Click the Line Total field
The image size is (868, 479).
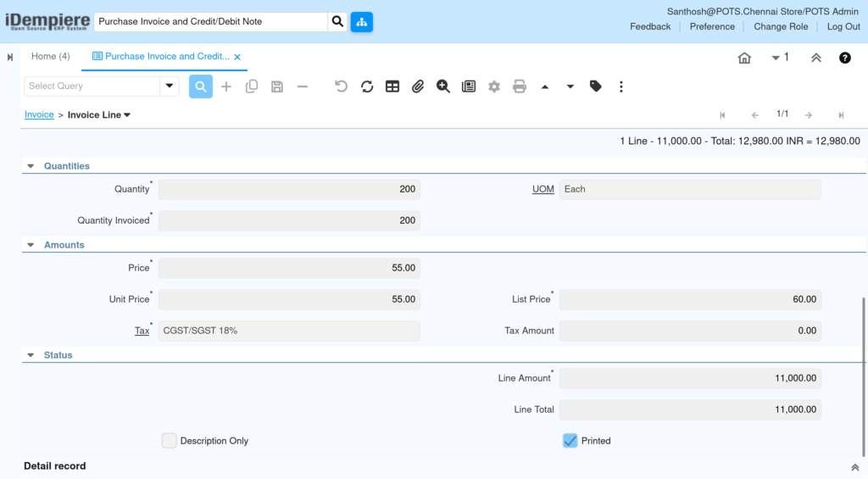point(690,409)
